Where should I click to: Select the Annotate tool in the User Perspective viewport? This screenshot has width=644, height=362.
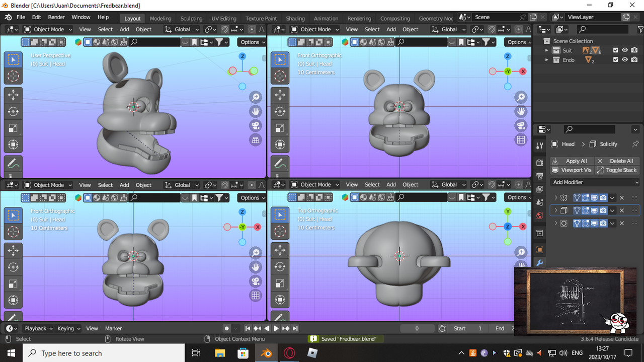coord(13,164)
